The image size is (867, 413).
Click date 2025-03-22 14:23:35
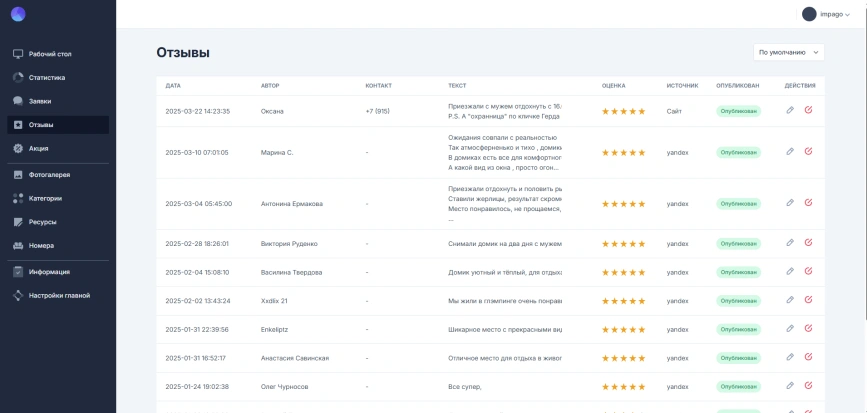(x=197, y=111)
